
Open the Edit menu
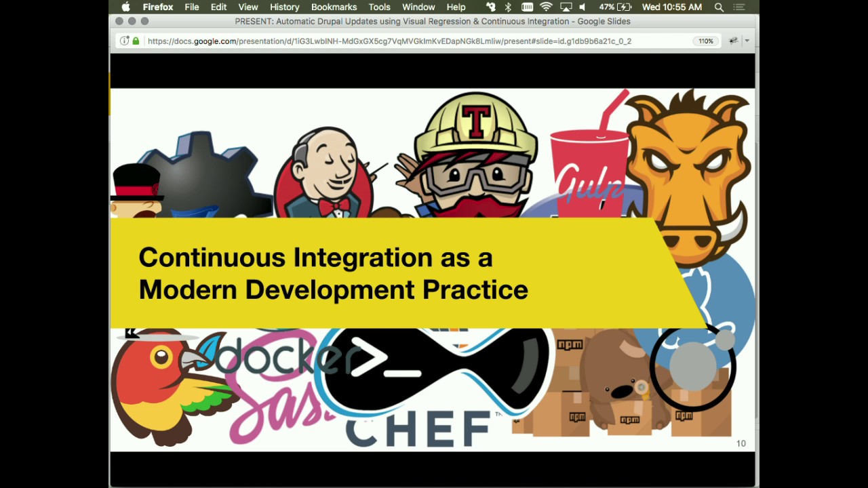(x=218, y=7)
